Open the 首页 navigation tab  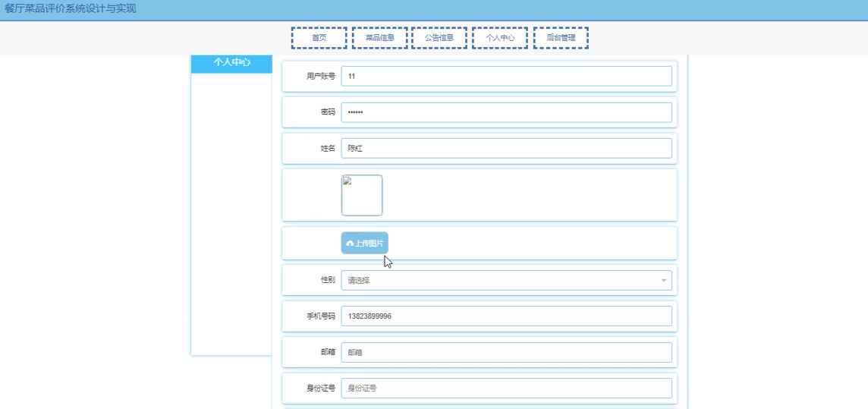click(x=319, y=38)
